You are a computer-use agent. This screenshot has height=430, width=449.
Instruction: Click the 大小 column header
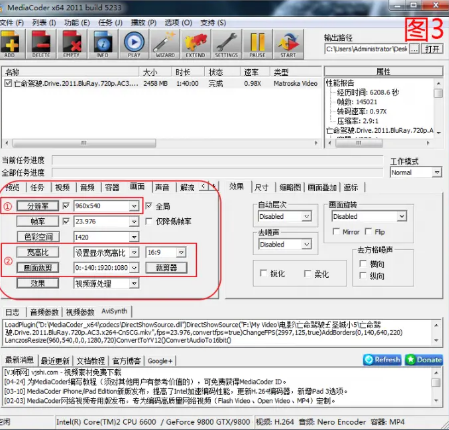[155, 72]
